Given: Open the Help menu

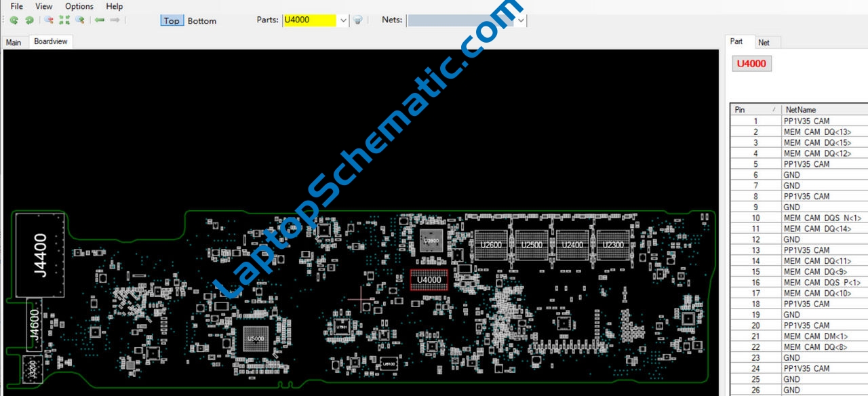Looking at the screenshot, I should [115, 6].
